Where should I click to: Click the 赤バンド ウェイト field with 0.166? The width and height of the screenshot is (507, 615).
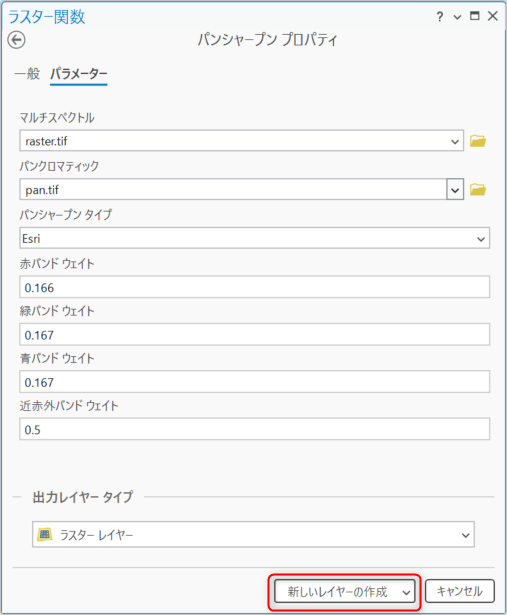[254, 287]
